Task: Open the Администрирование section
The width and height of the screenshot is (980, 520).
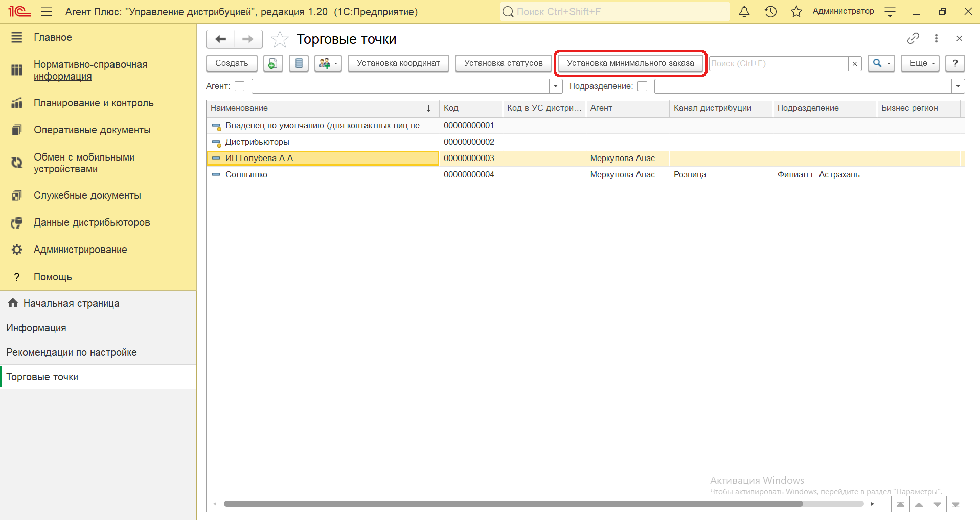Action: [x=80, y=250]
